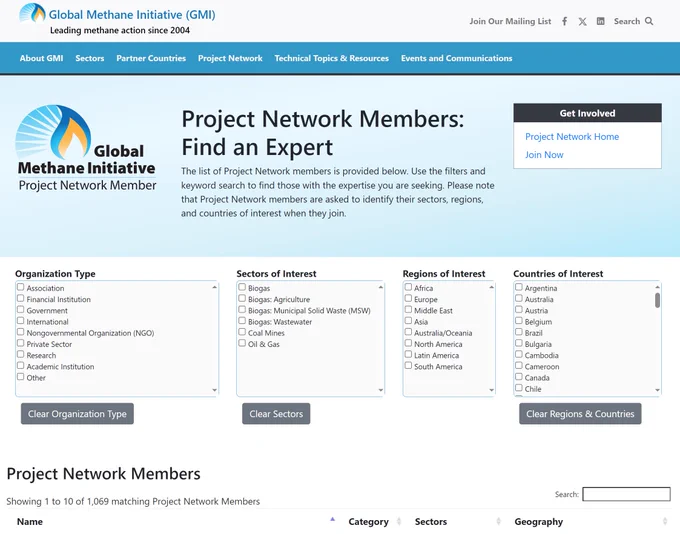Click down arrow of Organization Type list
Image resolution: width=680 pixels, height=534 pixels.
214,390
